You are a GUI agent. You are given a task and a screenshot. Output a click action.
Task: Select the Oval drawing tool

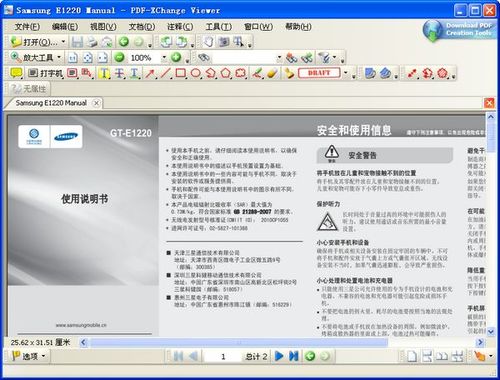(195, 73)
